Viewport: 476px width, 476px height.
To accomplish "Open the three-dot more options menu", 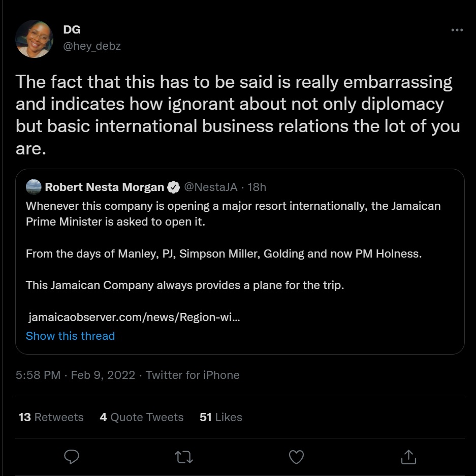I will (457, 30).
